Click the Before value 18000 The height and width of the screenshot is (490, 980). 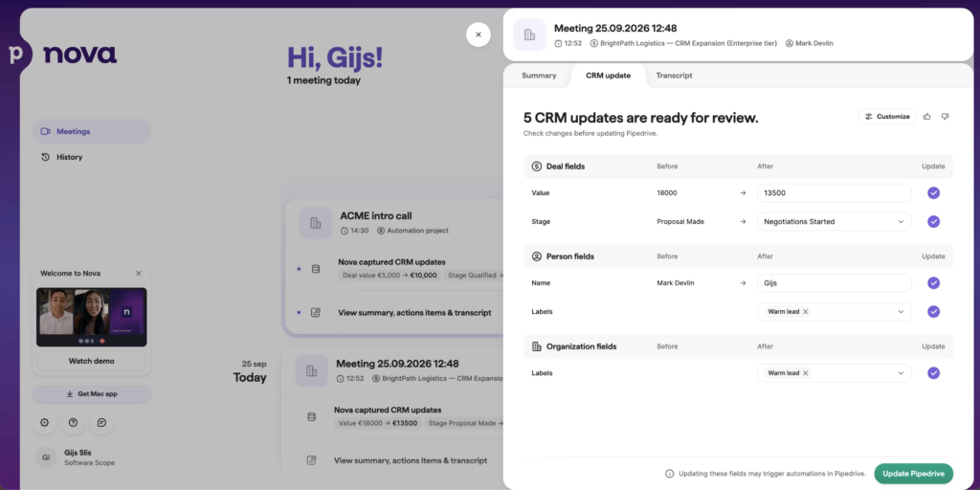[666, 193]
